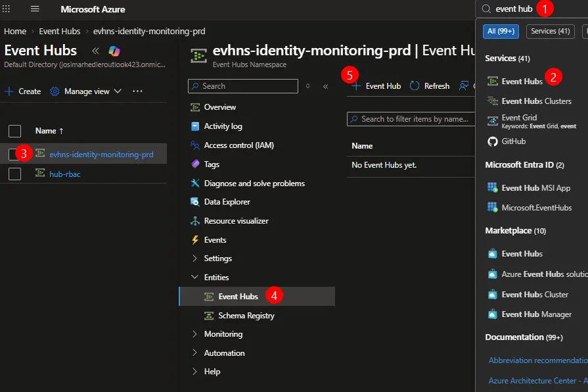Click the Data Explorer icon
The width and height of the screenshot is (588, 392).
(195, 202)
